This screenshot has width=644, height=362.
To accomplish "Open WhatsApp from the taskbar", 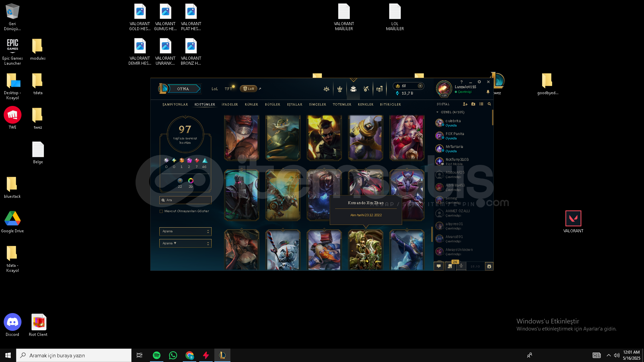I will 173,355.
